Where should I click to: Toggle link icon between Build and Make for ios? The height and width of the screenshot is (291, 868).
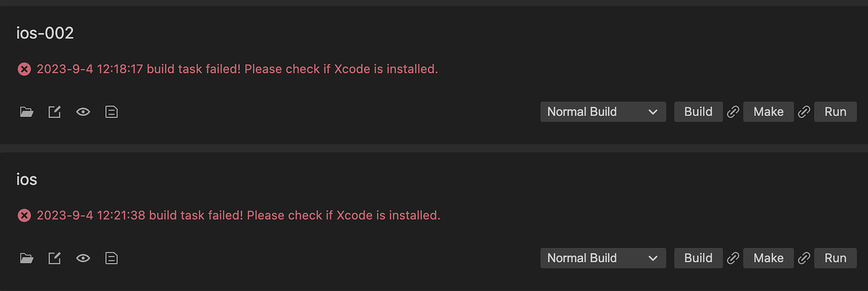click(733, 258)
